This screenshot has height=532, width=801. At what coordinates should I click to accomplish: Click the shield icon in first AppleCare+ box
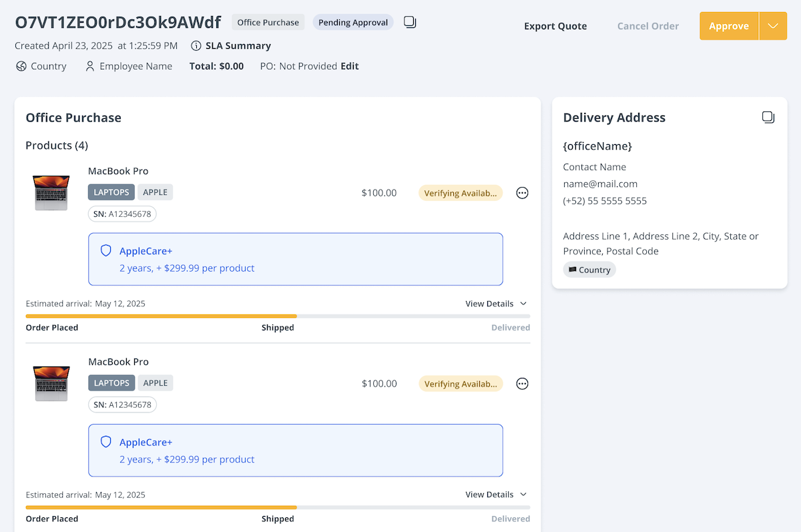point(105,251)
